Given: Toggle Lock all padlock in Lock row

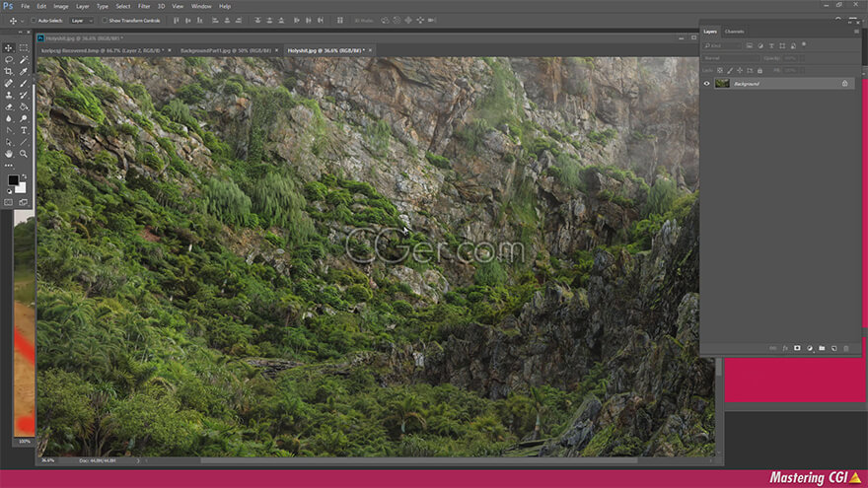Looking at the screenshot, I should coord(759,70).
